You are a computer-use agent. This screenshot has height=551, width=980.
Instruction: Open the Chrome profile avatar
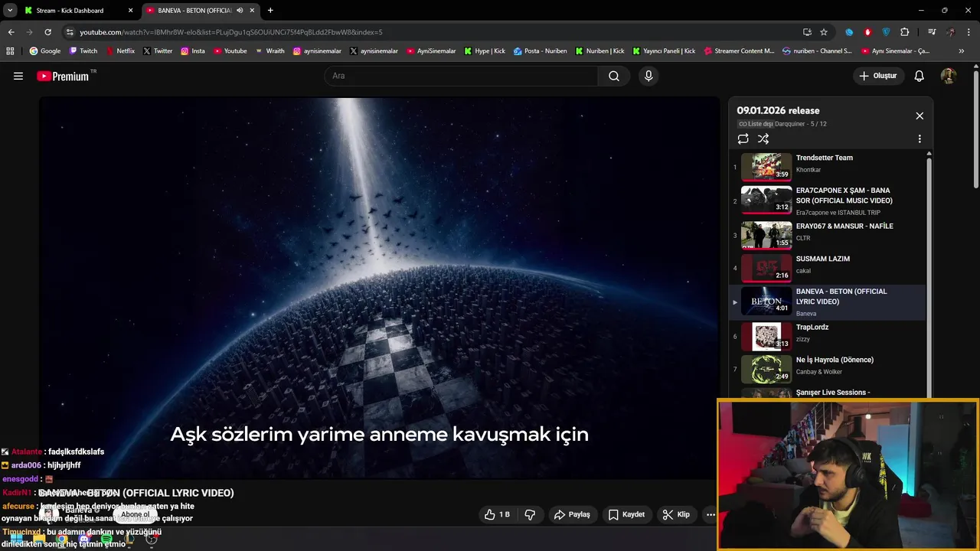point(951,32)
